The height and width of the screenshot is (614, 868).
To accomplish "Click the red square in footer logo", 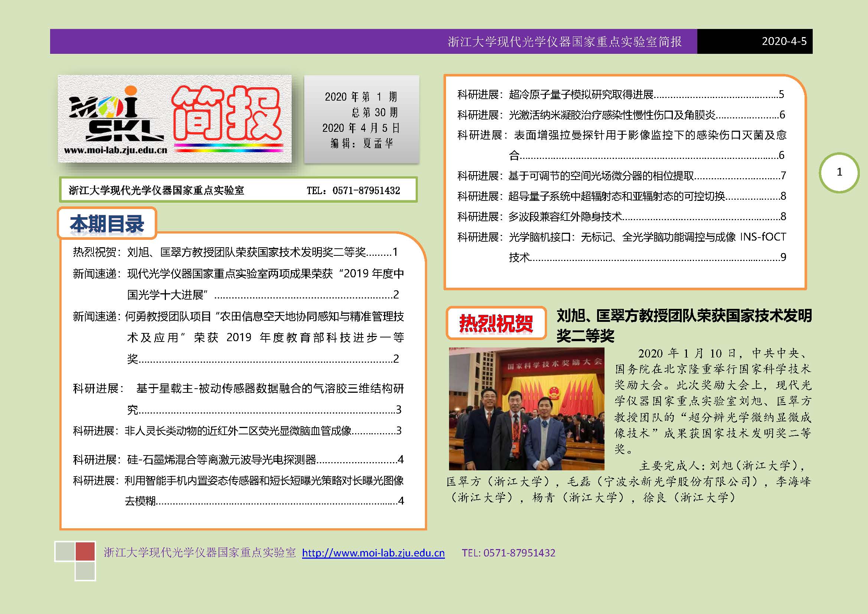I will 85,551.
